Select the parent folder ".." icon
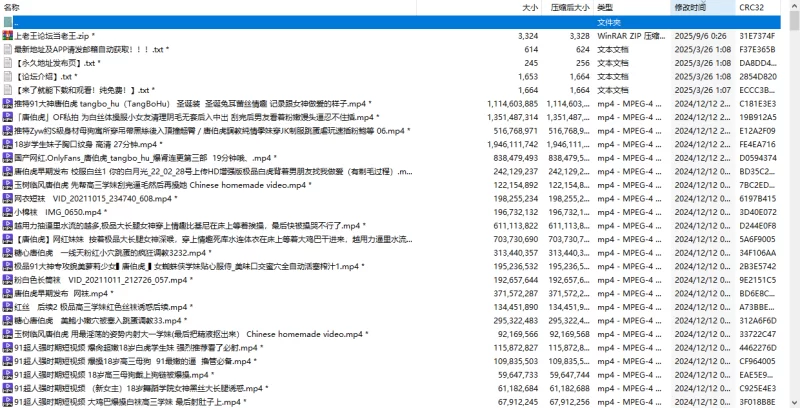Image resolution: width=800 pixels, height=408 pixels. pos(7,21)
